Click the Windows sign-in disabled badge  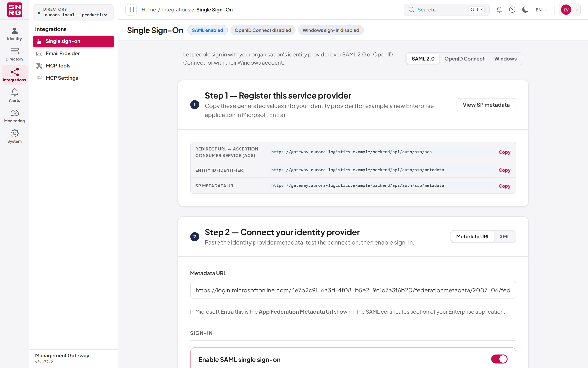(x=331, y=30)
